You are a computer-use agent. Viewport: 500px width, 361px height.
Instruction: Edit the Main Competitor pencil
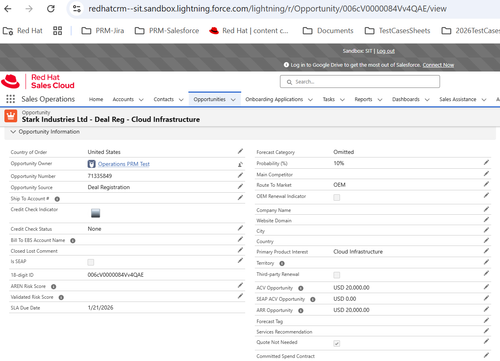click(486, 174)
